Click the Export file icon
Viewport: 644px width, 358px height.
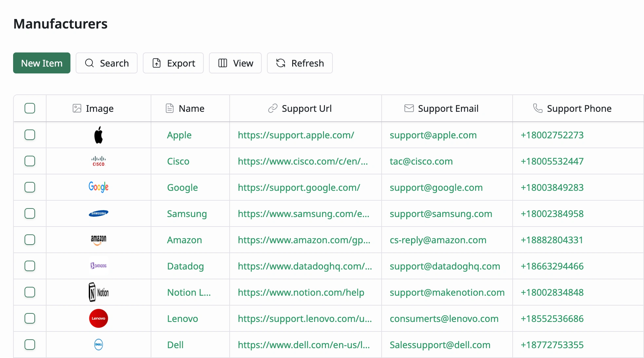[157, 63]
